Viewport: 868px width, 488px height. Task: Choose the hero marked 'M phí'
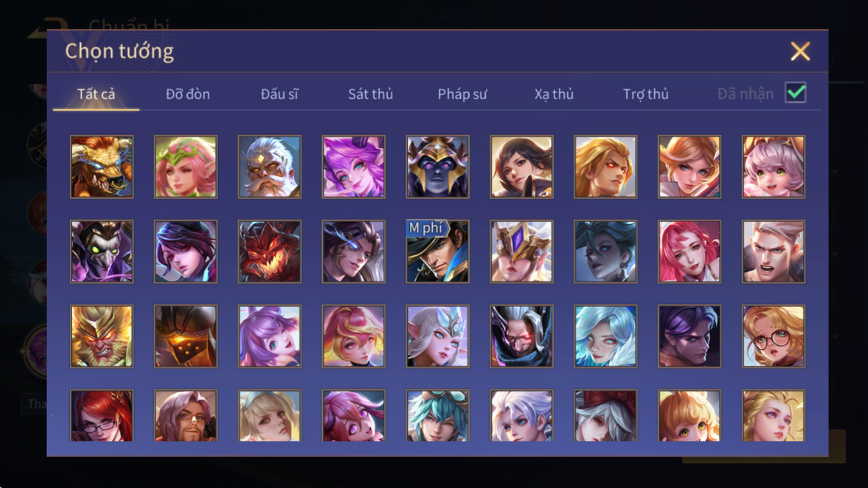(x=437, y=252)
